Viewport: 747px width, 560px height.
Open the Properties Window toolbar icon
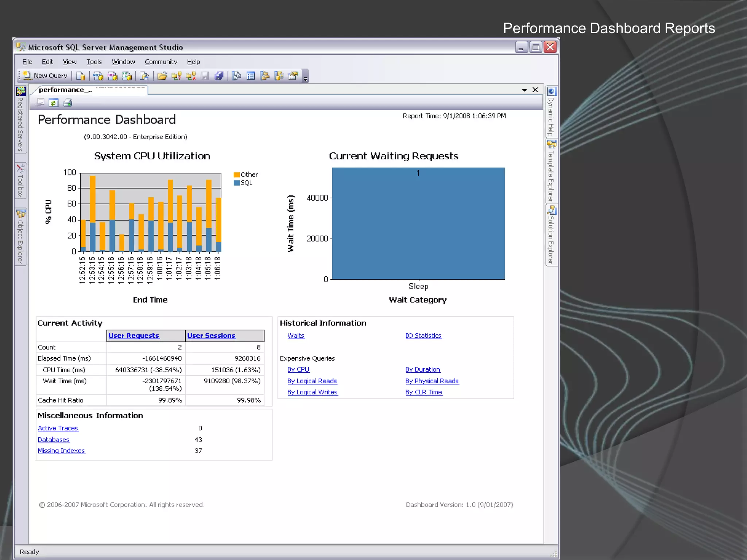coord(293,76)
